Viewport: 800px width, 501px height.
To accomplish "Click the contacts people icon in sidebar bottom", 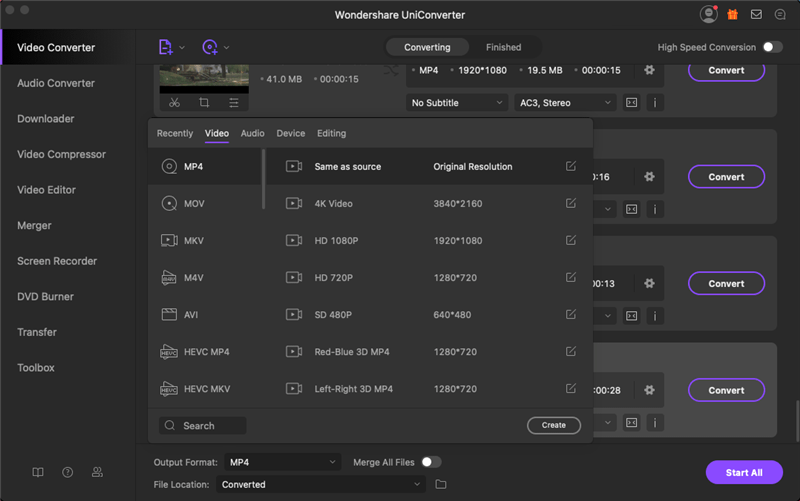I will [x=97, y=472].
